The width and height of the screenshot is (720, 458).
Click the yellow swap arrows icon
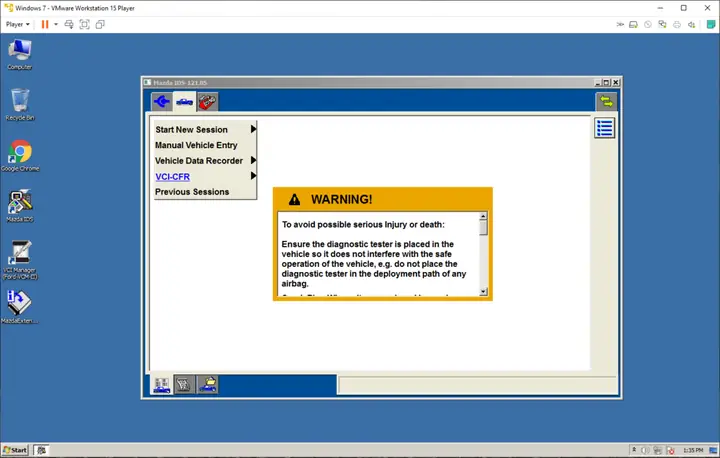click(x=605, y=101)
